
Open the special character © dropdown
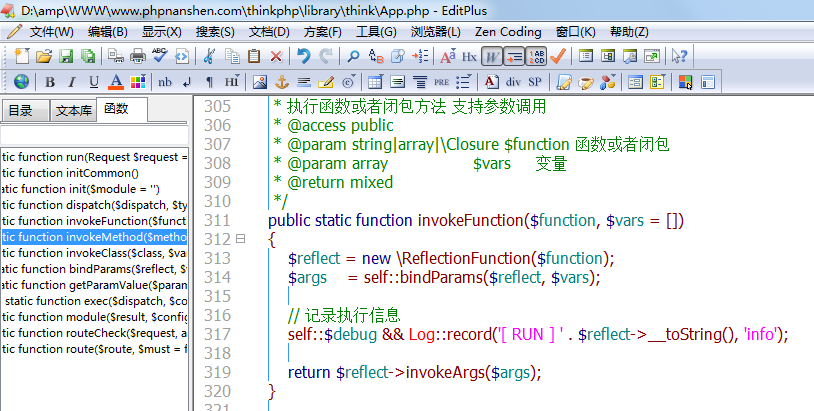pos(349,82)
